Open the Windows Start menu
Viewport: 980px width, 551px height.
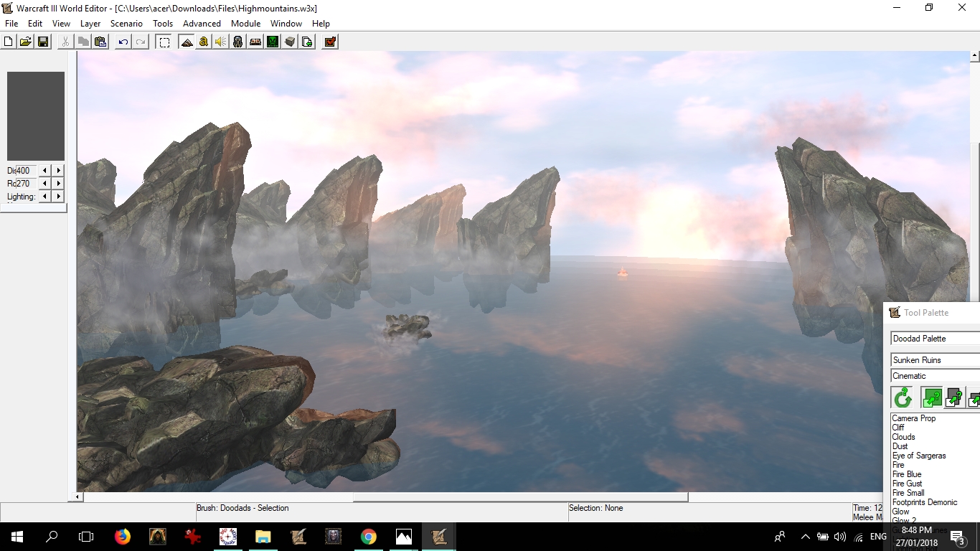[17, 537]
